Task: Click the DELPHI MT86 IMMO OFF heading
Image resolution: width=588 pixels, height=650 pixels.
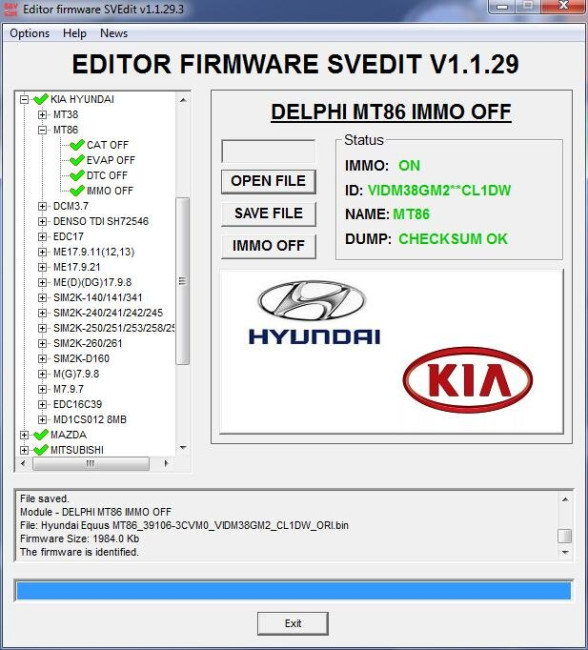Action: coord(391,112)
